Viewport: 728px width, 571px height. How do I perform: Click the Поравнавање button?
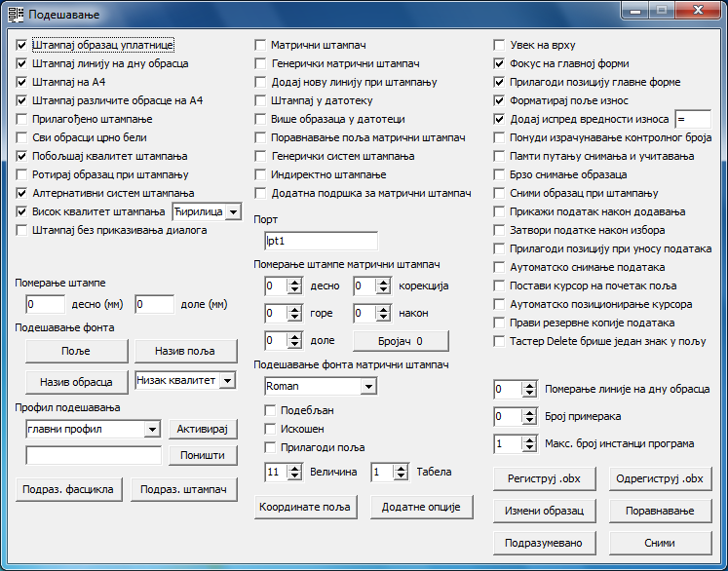[660, 511]
